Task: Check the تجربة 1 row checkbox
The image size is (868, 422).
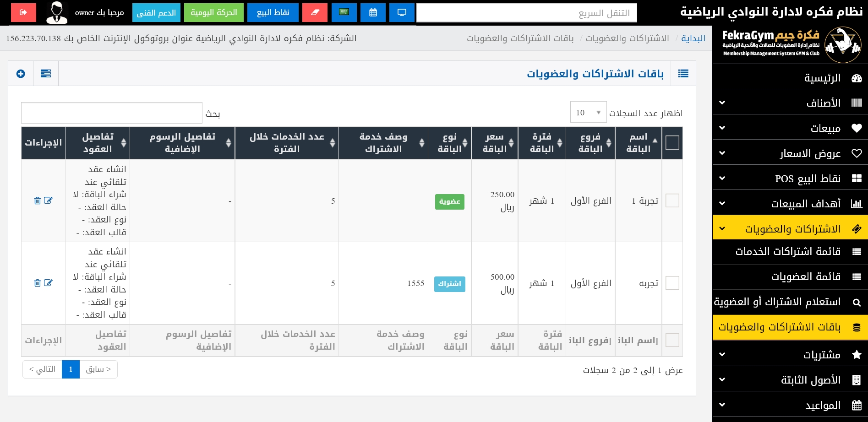Action: (672, 200)
